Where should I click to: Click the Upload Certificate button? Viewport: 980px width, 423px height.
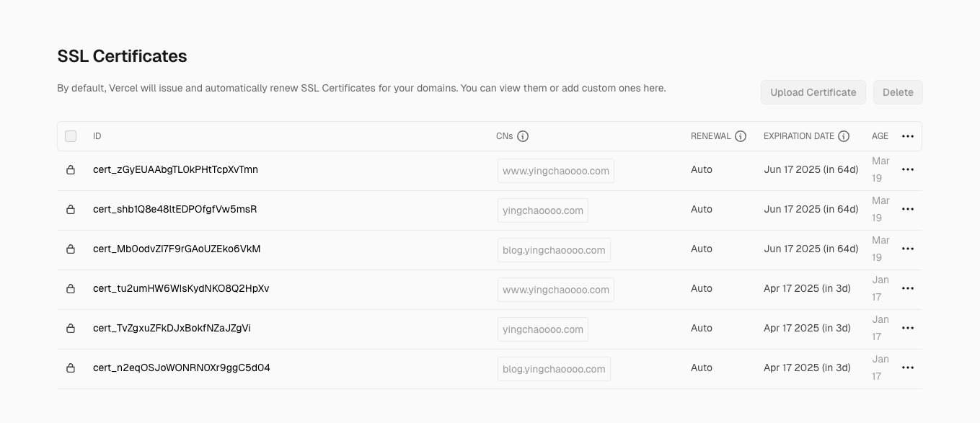(x=813, y=92)
